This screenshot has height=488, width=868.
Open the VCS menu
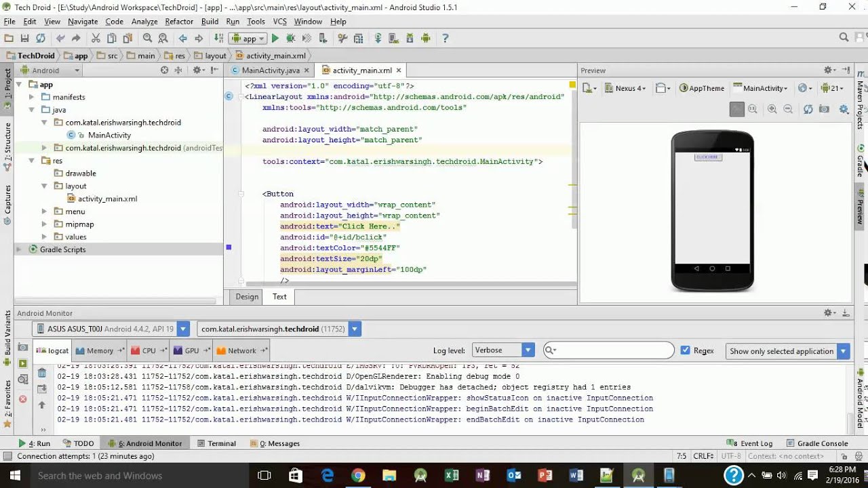(280, 22)
